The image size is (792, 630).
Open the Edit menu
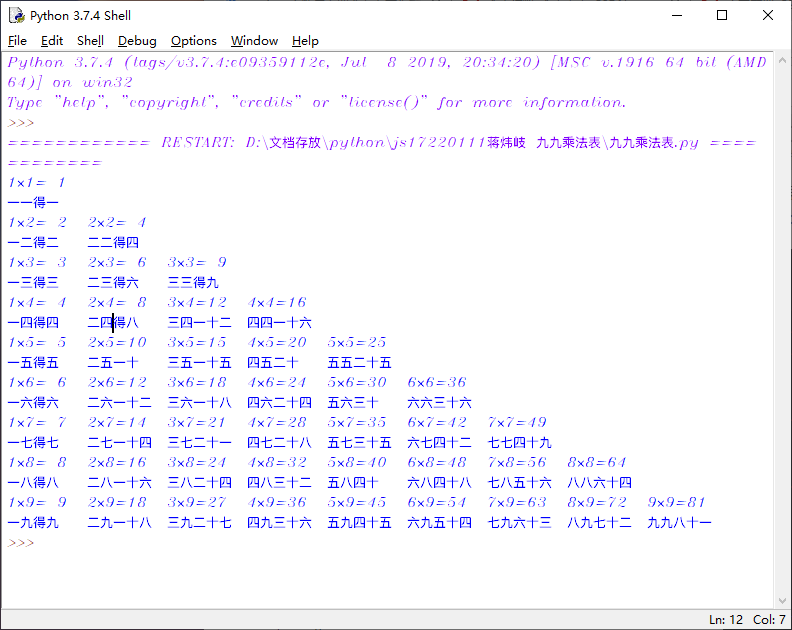click(52, 41)
